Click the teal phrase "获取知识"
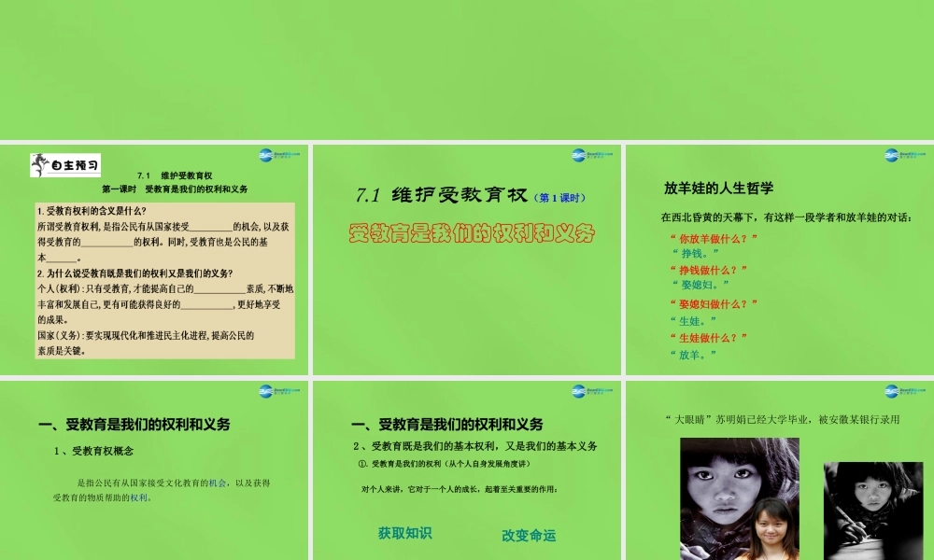The image size is (934, 560). [x=405, y=533]
